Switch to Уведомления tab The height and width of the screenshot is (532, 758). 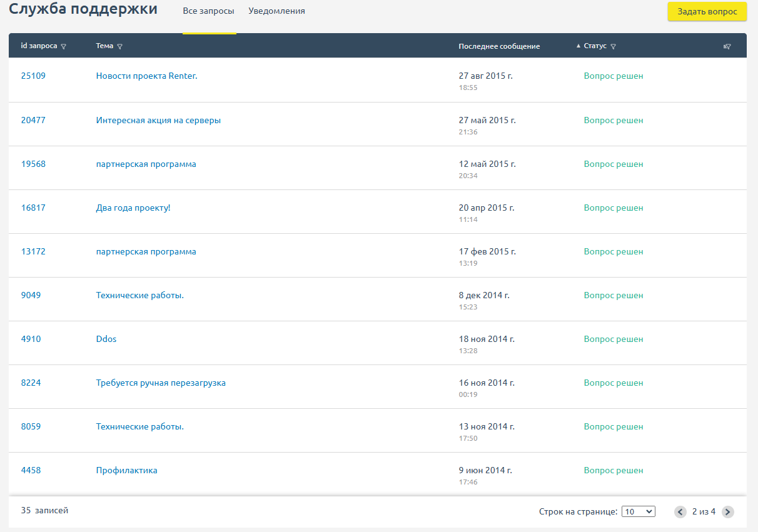click(276, 11)
